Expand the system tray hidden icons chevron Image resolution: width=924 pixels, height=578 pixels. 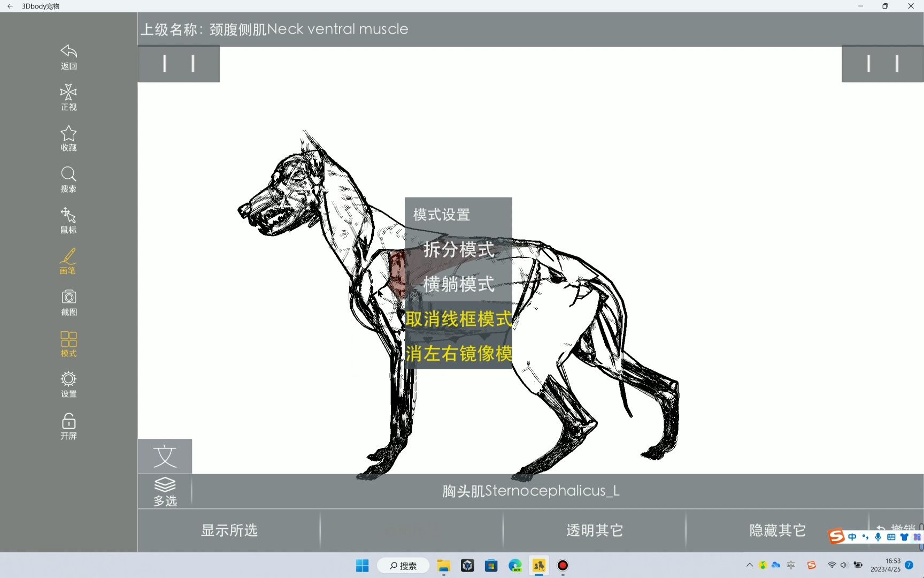pyautogui.click(x=749, y=565)
